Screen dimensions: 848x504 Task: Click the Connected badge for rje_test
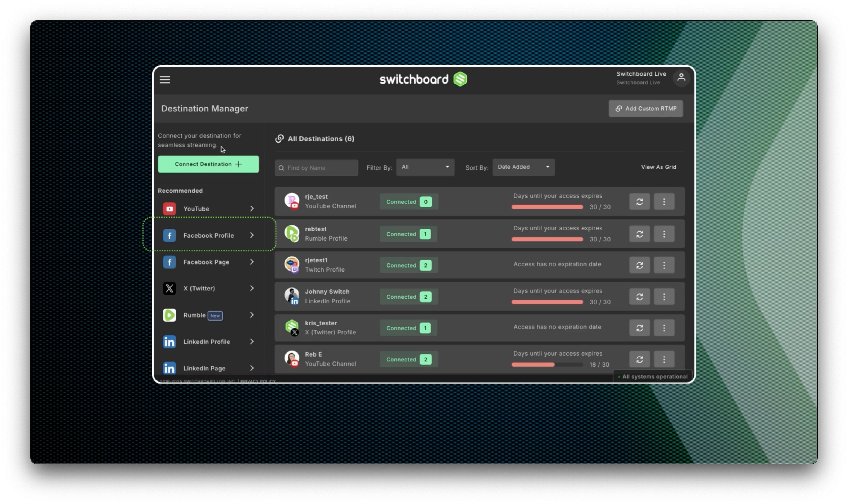click(409, 202)
